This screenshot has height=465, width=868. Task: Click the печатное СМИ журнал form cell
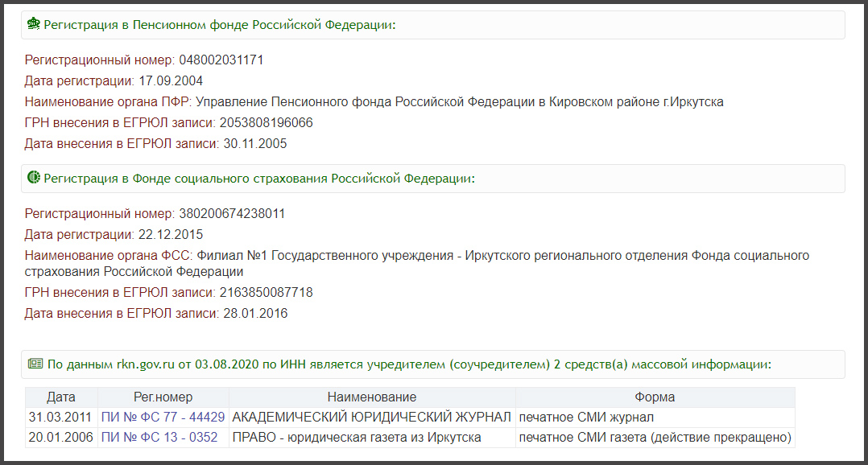[x=586, y=418]
